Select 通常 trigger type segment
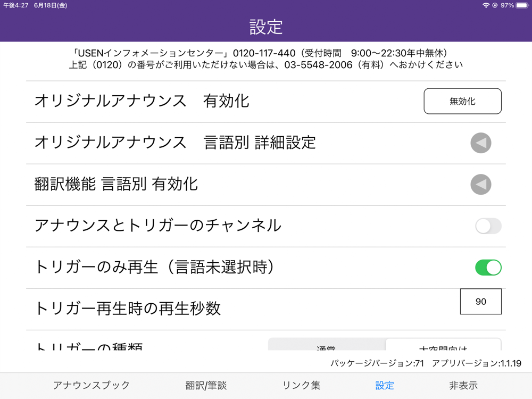Screen dimensions: 532x399 (327, 344)
